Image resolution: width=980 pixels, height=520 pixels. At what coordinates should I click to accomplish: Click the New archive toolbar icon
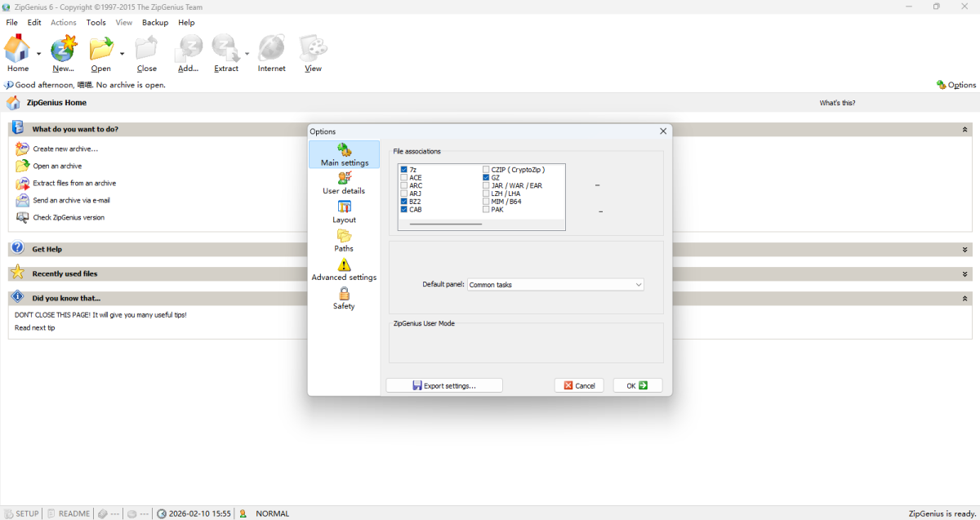coord(63,49)
